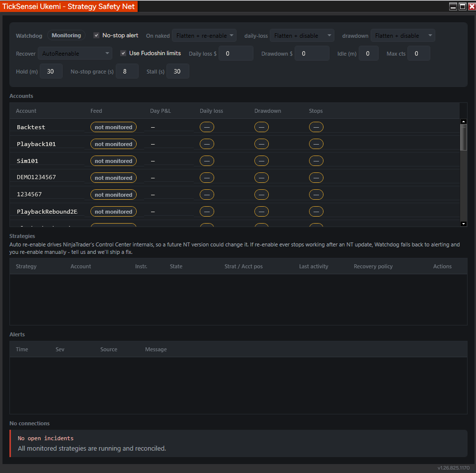The width and height of the screenshot is (476, 473).
Task: Click the Monitoring watchdog status pill
Action: point(66,35)
